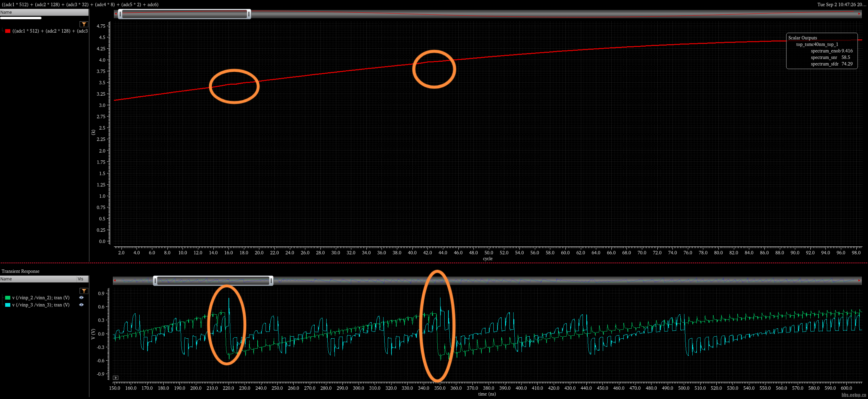Open the trace filter in the top panel
Screen dimensions: 868x399
(84, 24)
